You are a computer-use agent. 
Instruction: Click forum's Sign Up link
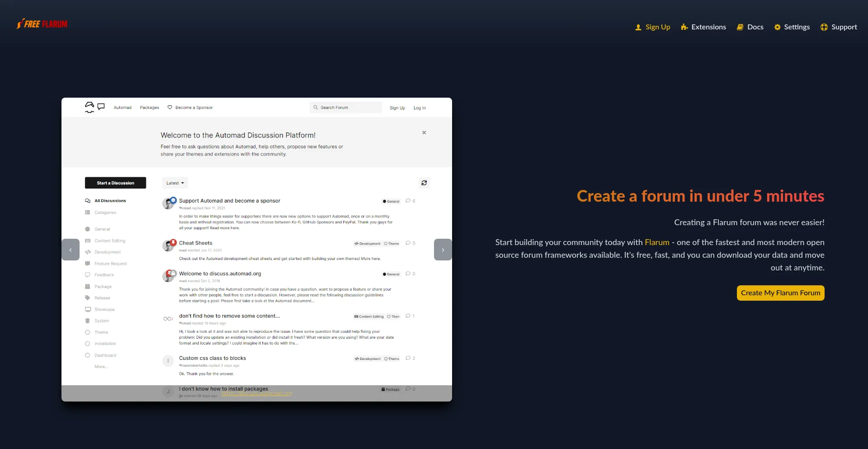pyautogui.click(x=397, y=108)
